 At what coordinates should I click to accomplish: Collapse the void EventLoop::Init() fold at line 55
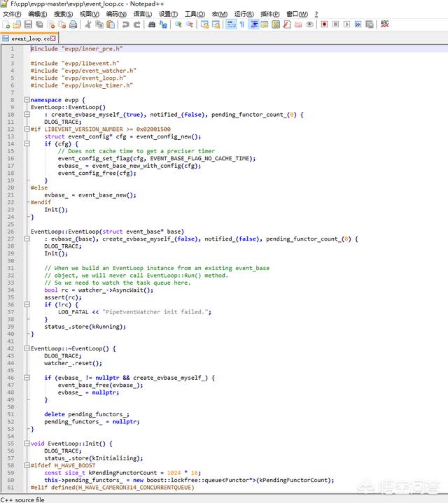click(27, 444)
